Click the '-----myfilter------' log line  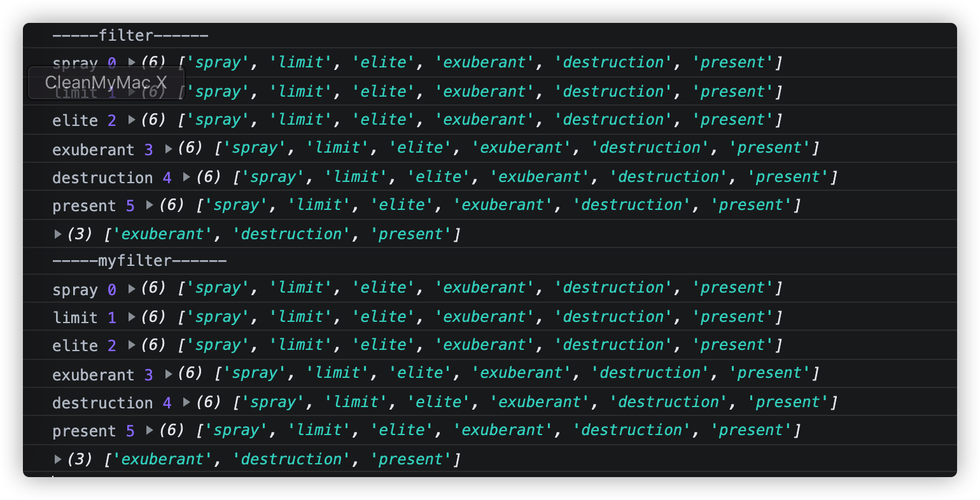click(139, 261)
